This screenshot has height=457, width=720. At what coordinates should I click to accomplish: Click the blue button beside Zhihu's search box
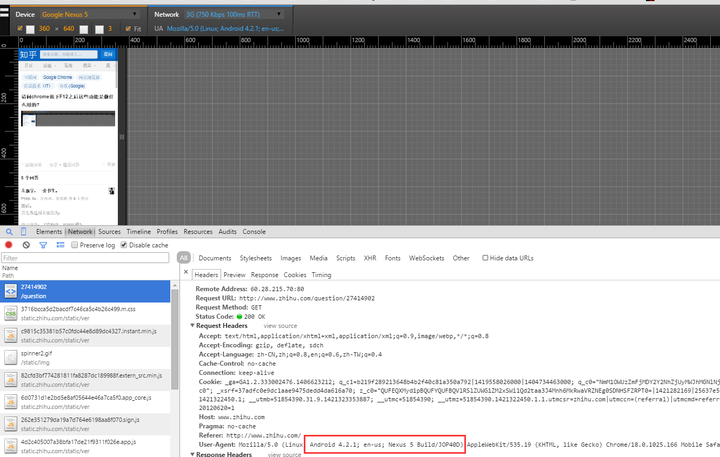coord(108,54)
